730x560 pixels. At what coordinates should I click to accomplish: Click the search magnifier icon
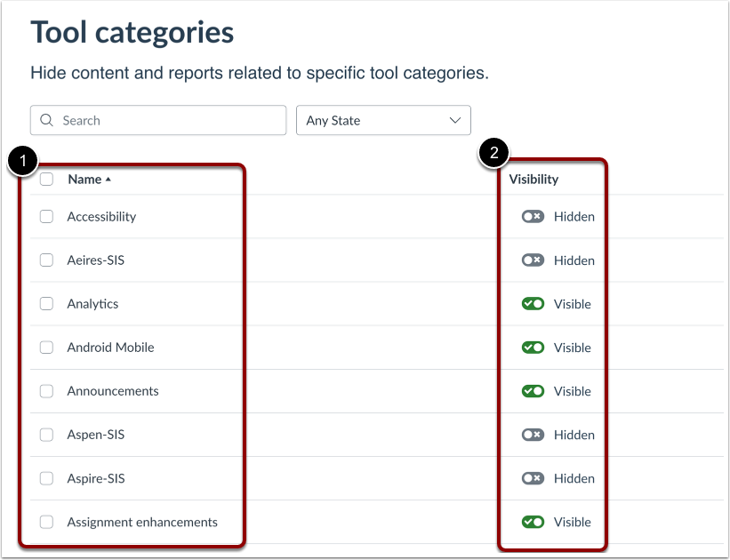[47, 120]
